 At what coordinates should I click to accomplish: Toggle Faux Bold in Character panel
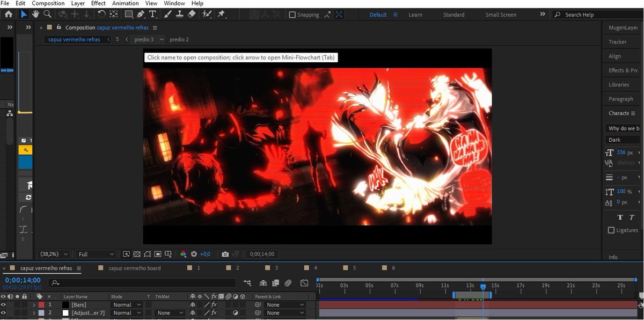point(620,217)
